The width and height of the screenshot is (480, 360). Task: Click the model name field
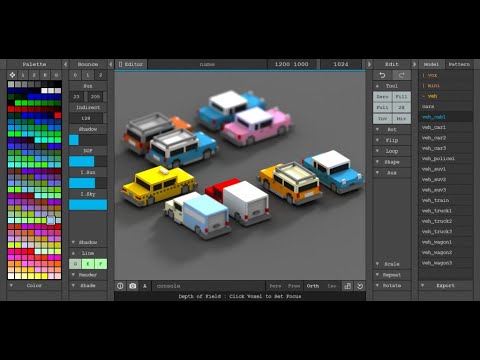pos(207,64)
